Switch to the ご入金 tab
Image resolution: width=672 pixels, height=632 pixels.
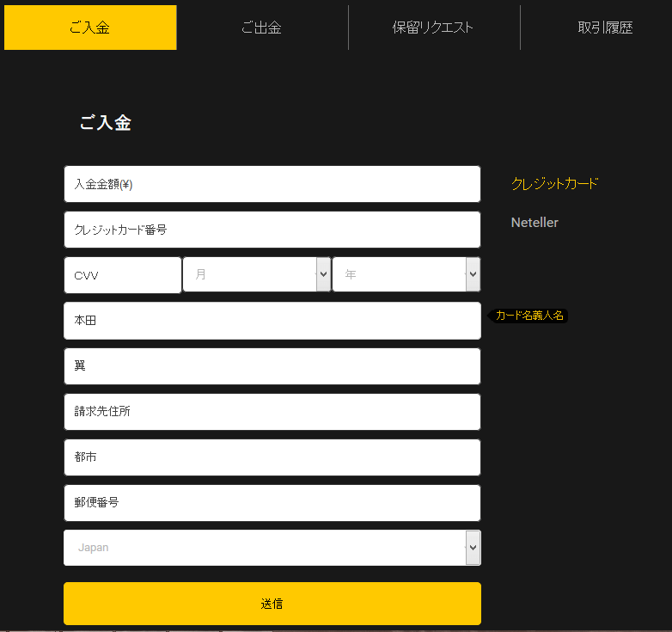[90, 28]
